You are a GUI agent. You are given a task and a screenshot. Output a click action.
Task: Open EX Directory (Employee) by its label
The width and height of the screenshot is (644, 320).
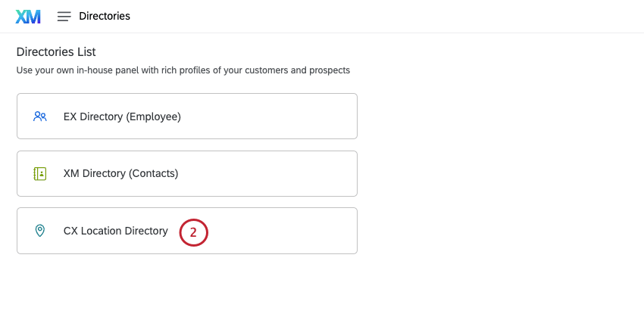coord(121,117)
